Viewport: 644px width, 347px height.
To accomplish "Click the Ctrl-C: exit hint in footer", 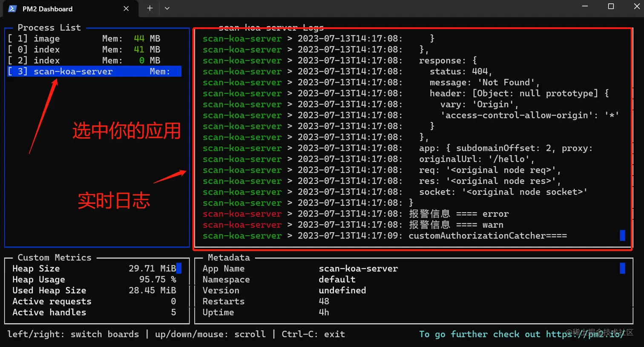I will pyautogui.click(x=313, y=334).
